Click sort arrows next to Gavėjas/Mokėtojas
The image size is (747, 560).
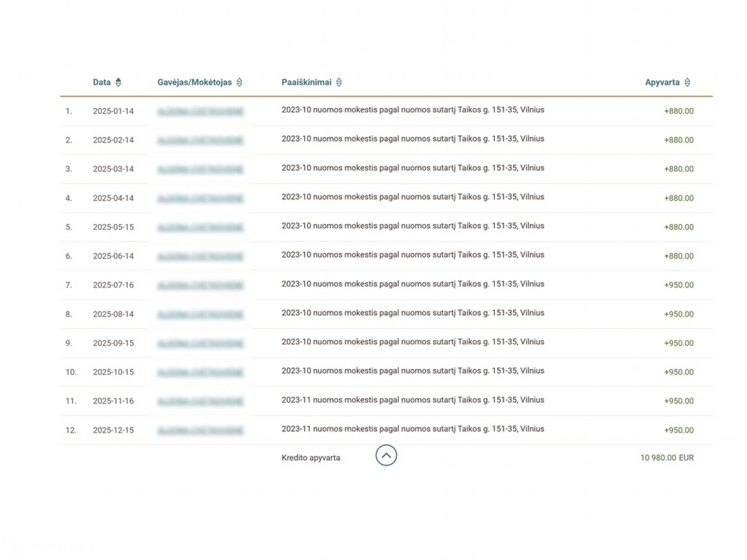pos(239,82)
